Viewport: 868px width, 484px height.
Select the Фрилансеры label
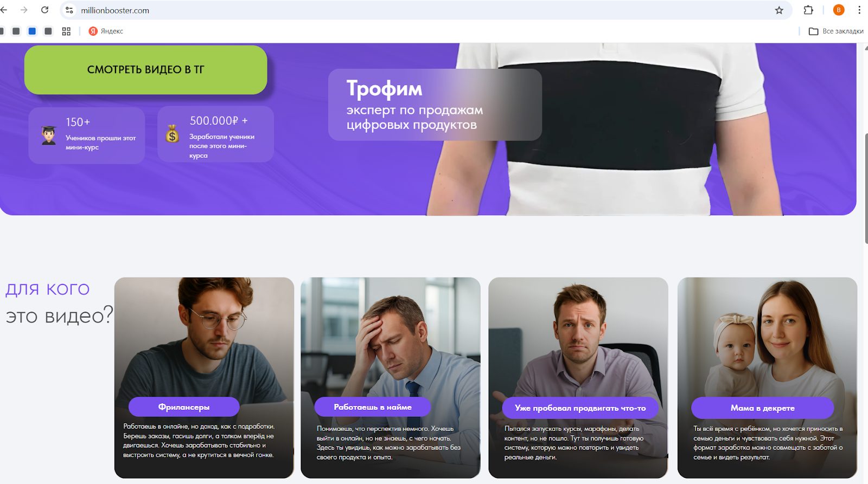tap(184, 407)
